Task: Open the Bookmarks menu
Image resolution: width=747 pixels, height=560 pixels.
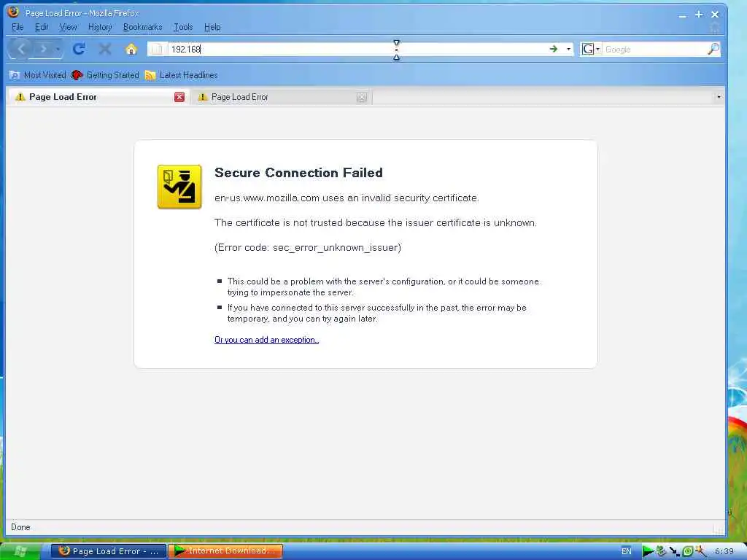Action: (142, 27)
